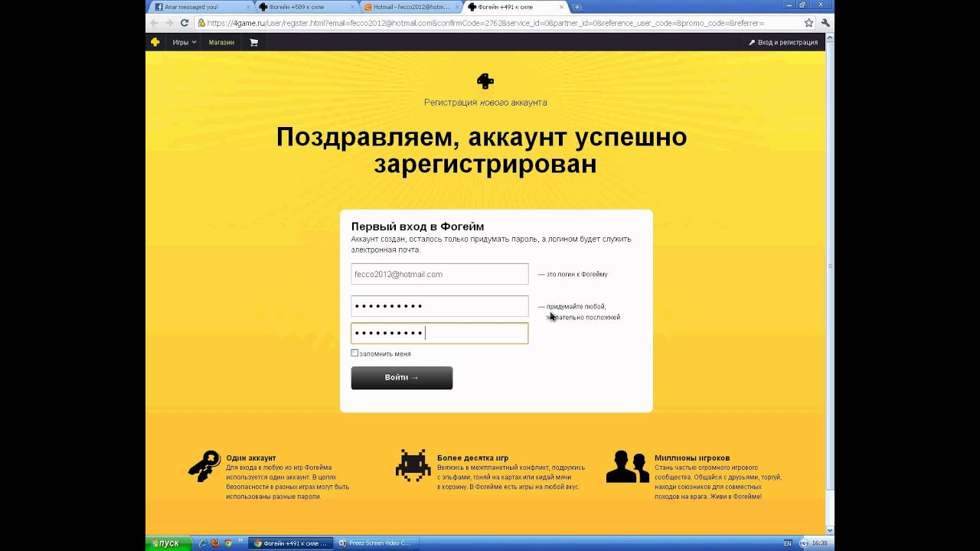Image resolution: width=980 pixels, height=551 pixels.
Task: Click the 4game yellow logo in navbar
Action: click(155, 42)
